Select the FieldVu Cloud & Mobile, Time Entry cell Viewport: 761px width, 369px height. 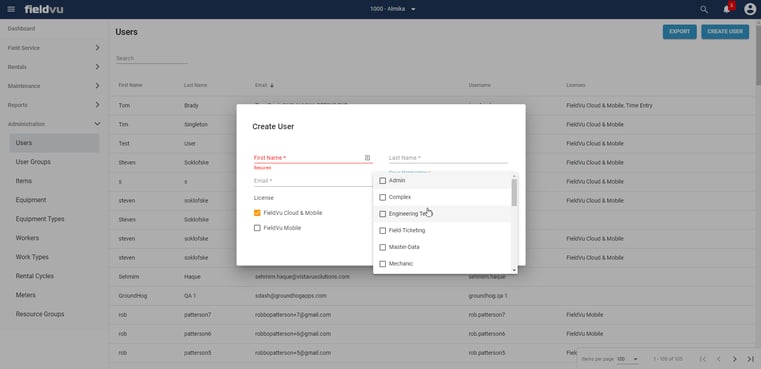(609, 105)
